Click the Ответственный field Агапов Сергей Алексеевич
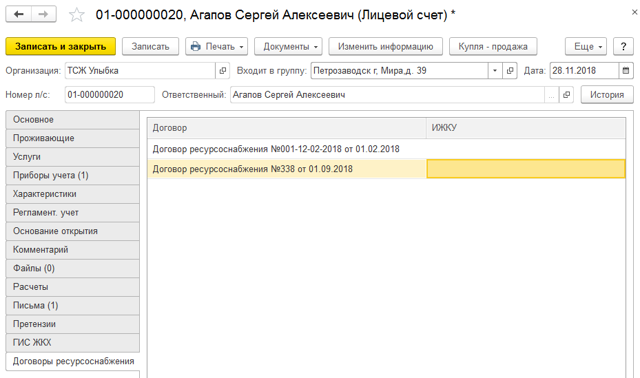This screenshot has width=640, height=378. [x=387, y=95]
